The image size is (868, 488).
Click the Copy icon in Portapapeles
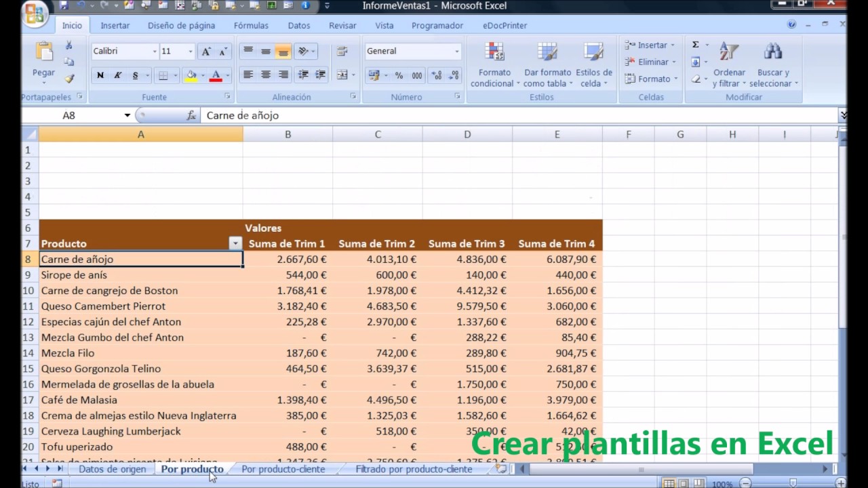pyautogui.click(x=68, y=62)
